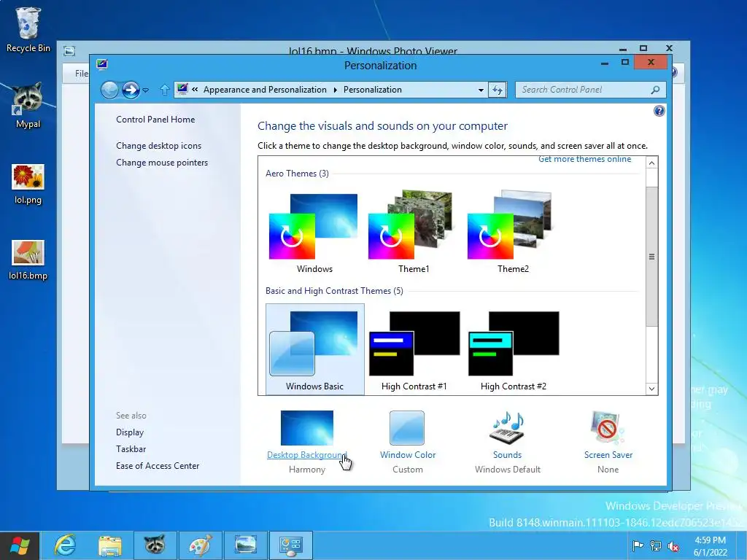Screen dimensions: 747x560
Task: Open Change desktop icons link
Action: [x=158, y=146]
